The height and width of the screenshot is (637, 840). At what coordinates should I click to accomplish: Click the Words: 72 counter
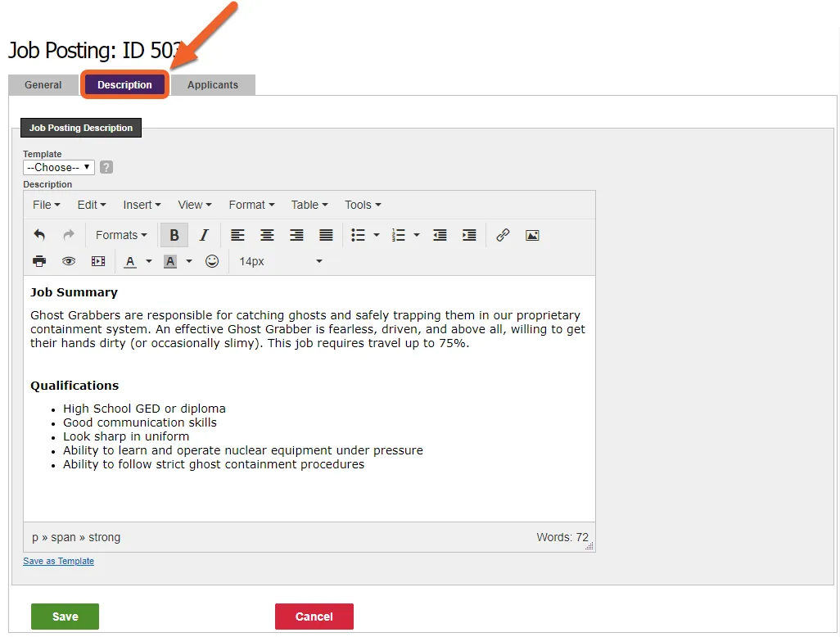pos(562,537)
